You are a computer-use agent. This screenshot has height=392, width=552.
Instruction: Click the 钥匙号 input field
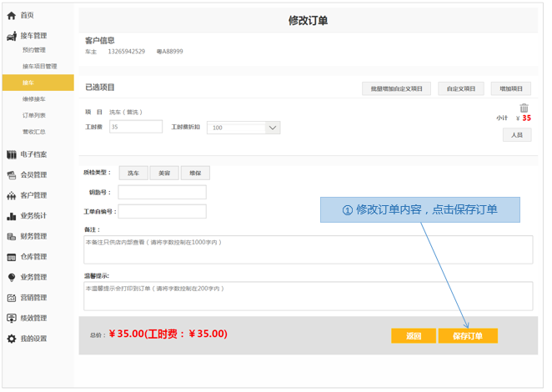point(162,193)
